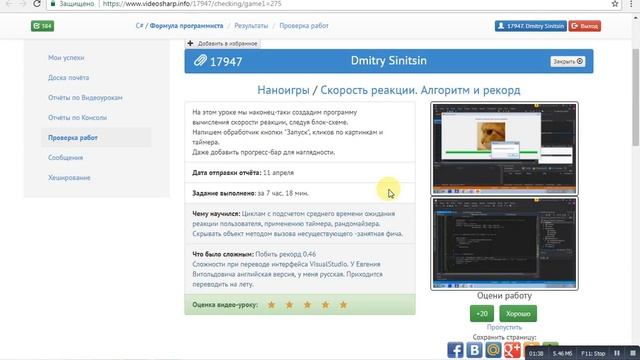Click the F11: Stop recorder label
640x360 pixels.
point(593,353)
